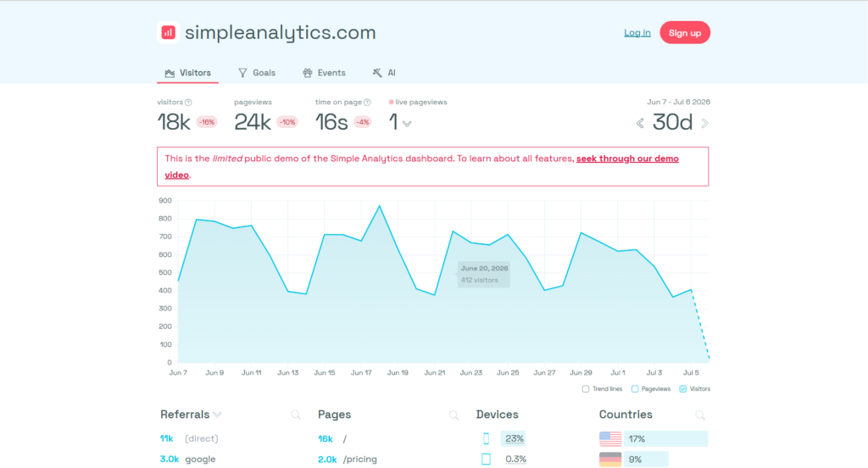This screenshot has width=868, height=468.
Task: Enable the Pageviews checkbox
Action: (x=635, y=389)
